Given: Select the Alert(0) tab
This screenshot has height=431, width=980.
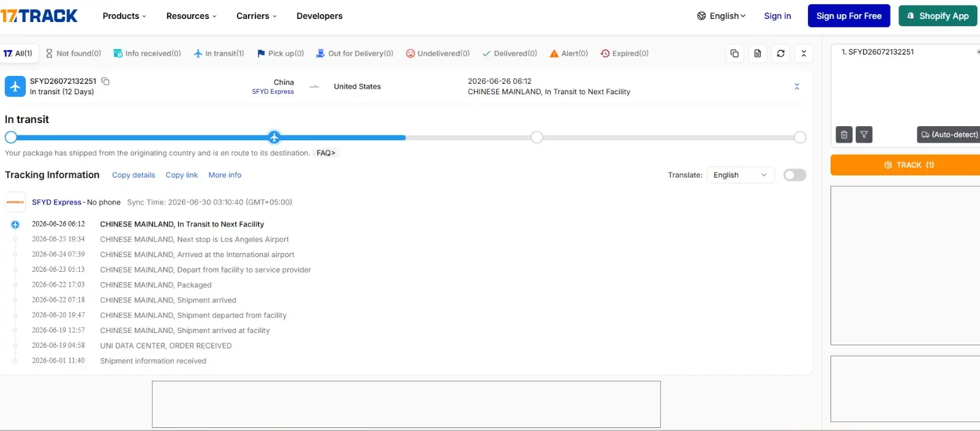Looking at the screenshot, I should pyautogui.click(x=569, y=53).
